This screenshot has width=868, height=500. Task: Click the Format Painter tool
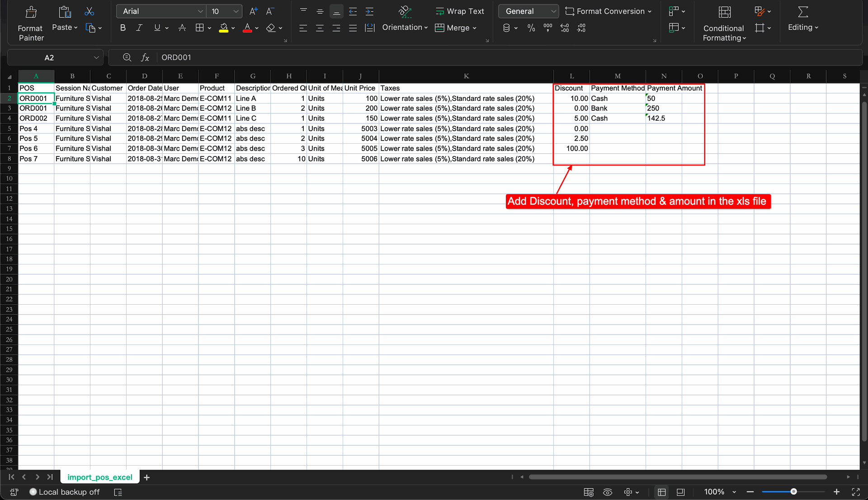tap(31, 24)
